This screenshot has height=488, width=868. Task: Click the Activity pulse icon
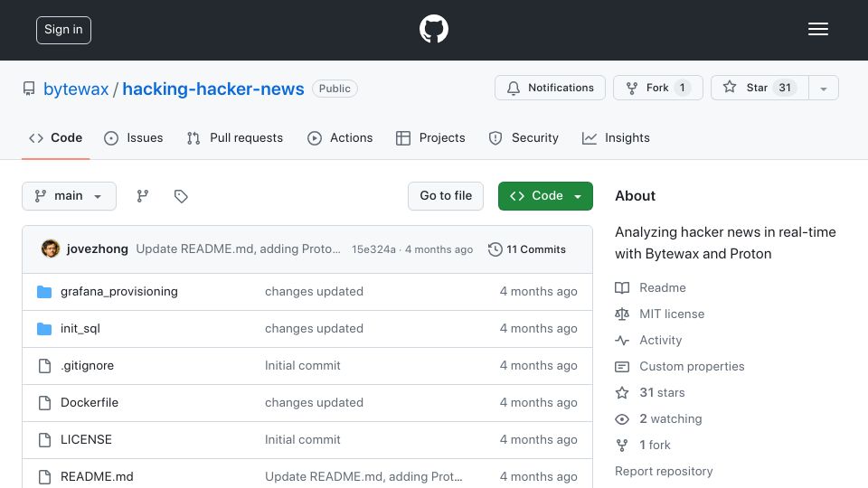point(622,341)
